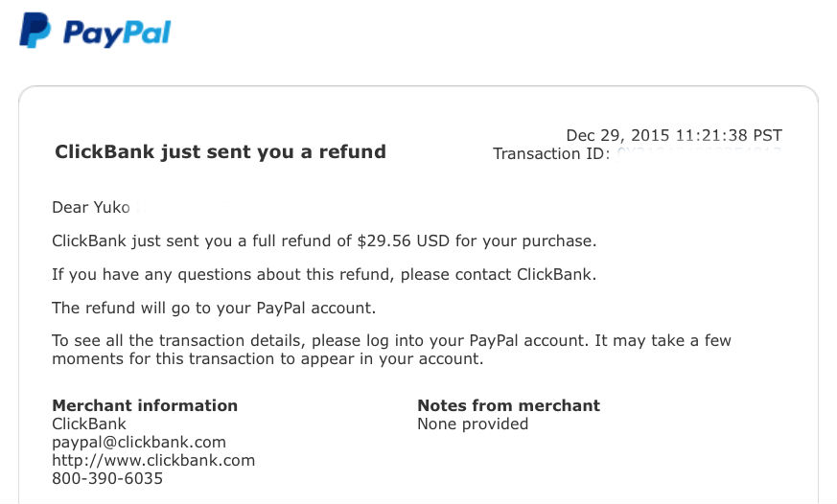The image size is (837, 504).
Task: Click the Transaction ID label
Action: [551, 154]
